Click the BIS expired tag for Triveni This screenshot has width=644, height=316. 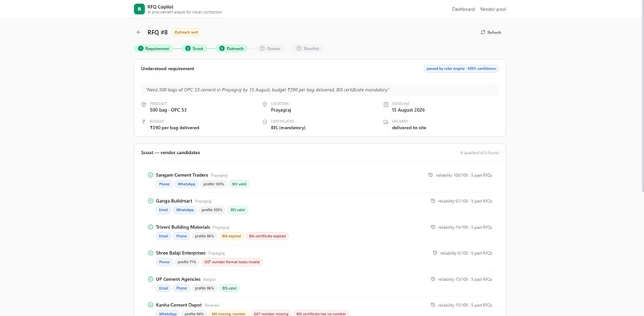(231, 236)
